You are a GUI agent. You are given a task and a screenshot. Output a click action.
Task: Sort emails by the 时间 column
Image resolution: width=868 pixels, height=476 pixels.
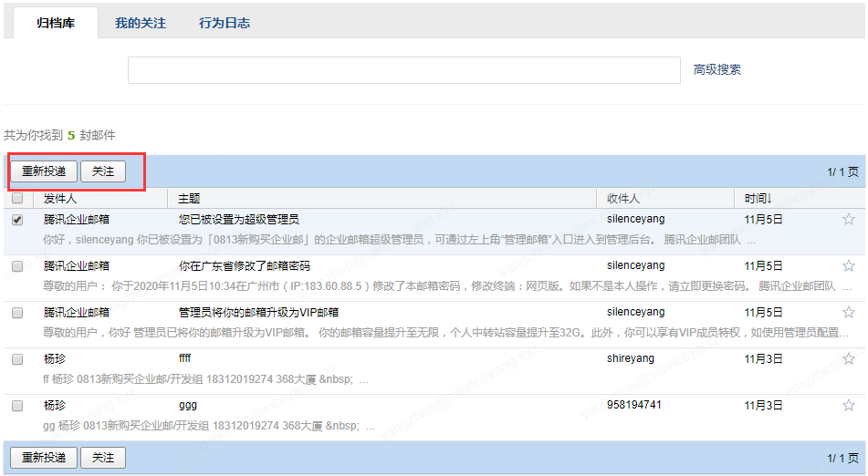click(x=758, y=198)
